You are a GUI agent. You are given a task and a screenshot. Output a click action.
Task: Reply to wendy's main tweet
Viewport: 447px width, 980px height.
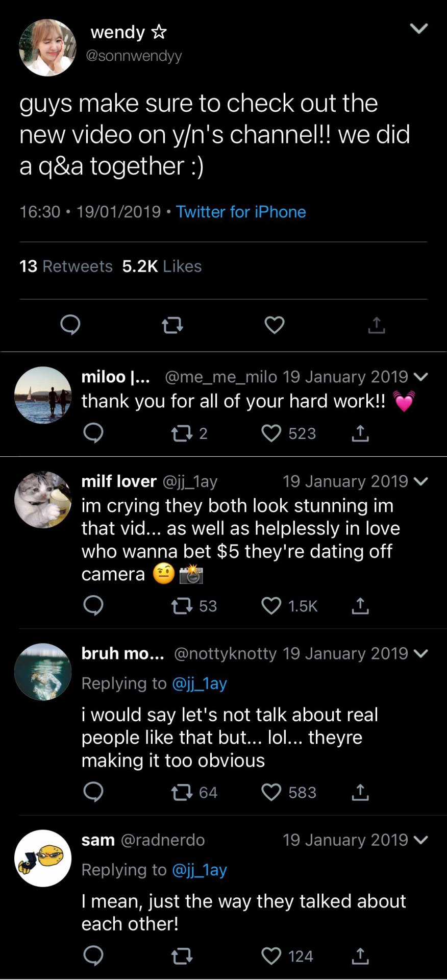70,325
